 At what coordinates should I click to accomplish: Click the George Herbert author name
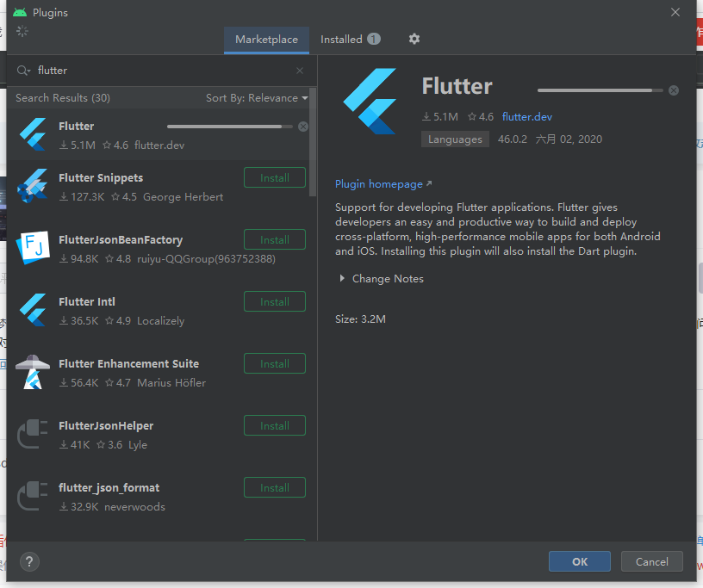[183, 197]
